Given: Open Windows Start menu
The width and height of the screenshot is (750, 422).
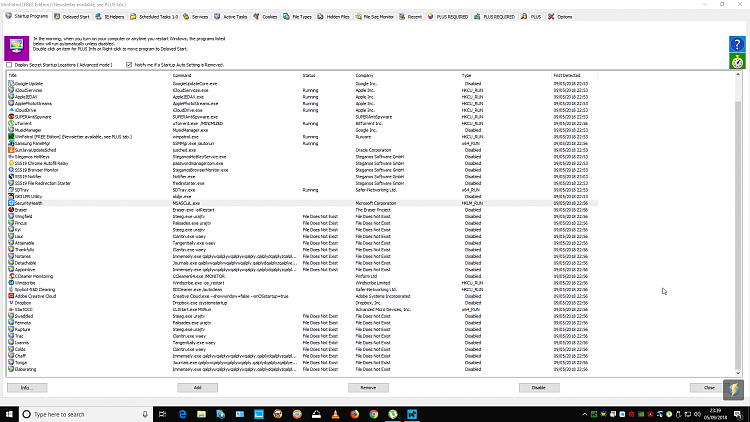Looking at the screenshot, I should (9, 414).
